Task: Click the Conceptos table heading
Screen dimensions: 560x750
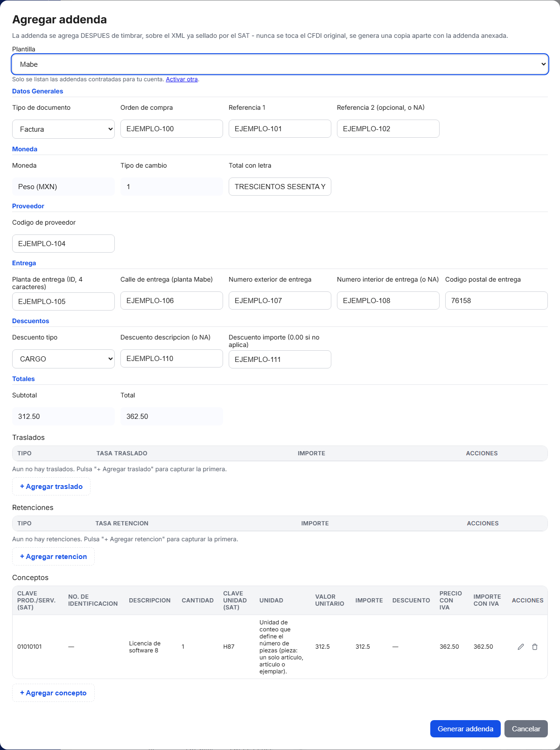Action: pyautogui.click(x=30, y=578)
